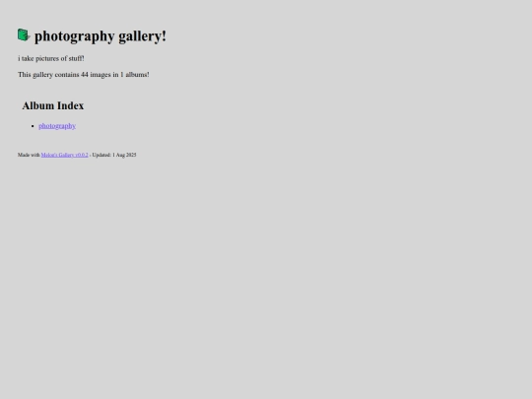Viewport: 532px width, 399px height.
Task: Click the bullet point before photography
Action: (33, 126)
